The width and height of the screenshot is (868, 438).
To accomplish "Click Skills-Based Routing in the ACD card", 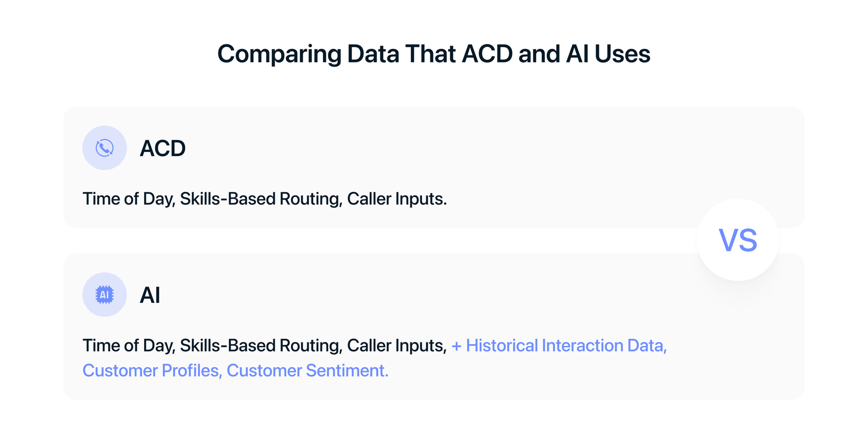I will coord(261,199).
